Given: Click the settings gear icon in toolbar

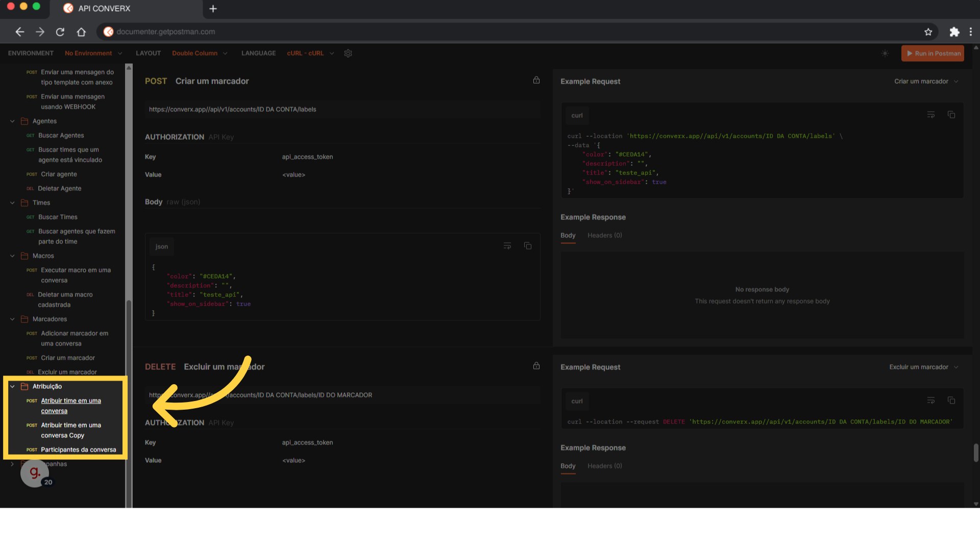Looking at the screenshot, I should pos(348,53).
